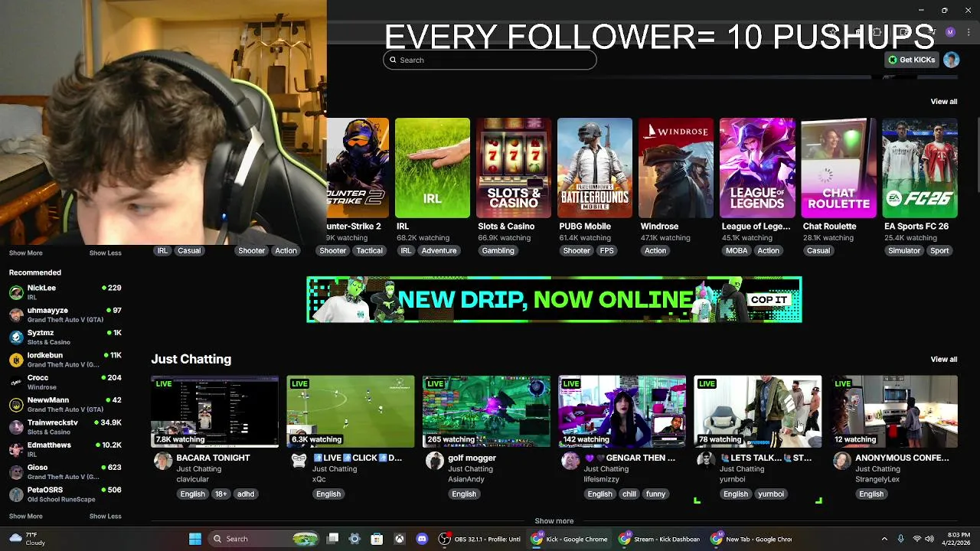Open Gioso's avatar icon

coord(16,471)
